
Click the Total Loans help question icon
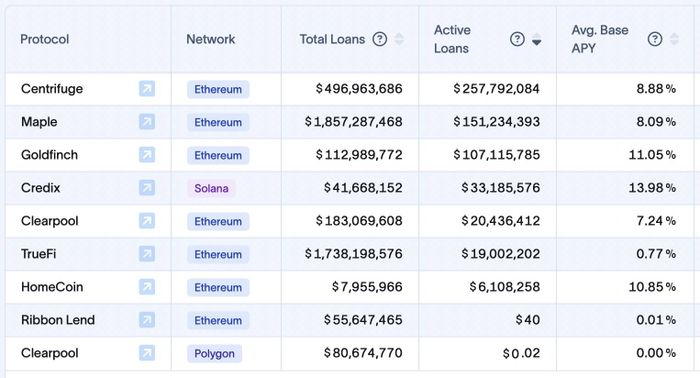tap(380, 39)
